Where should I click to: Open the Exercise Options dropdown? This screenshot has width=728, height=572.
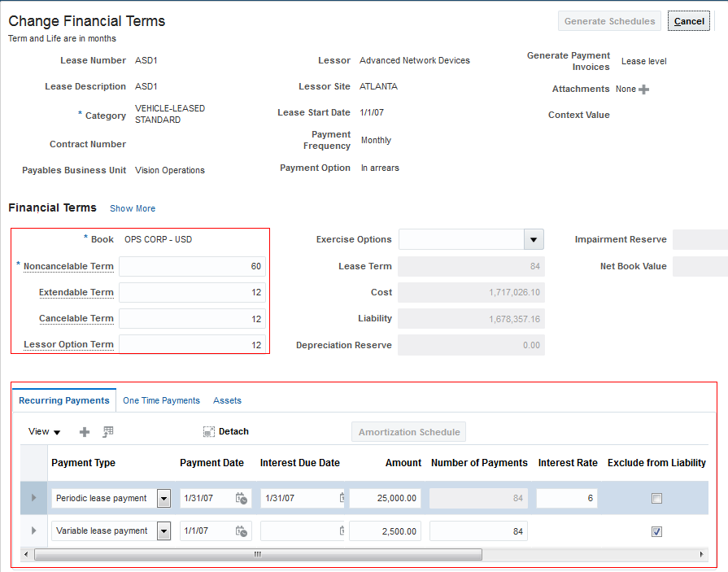click(533, 240)
